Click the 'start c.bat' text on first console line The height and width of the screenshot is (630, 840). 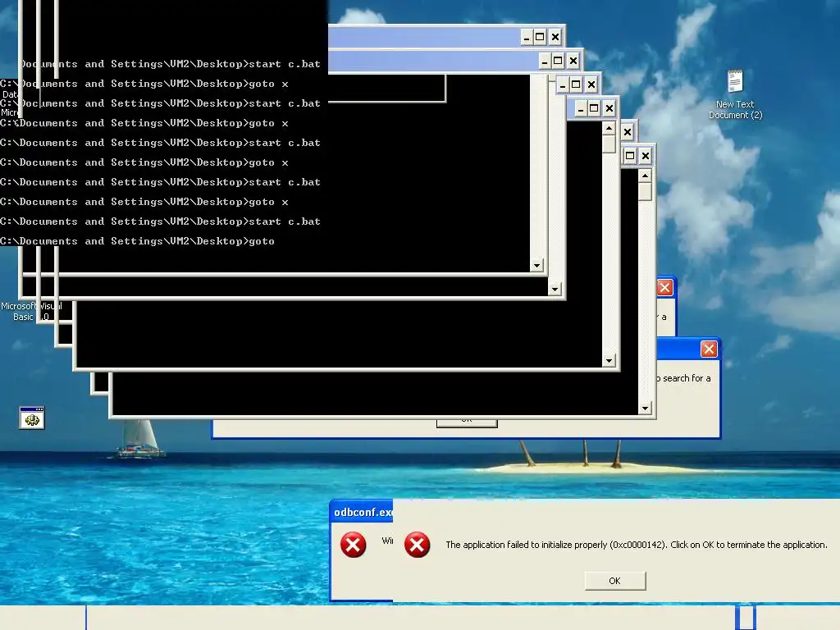(x=285, y=64)
